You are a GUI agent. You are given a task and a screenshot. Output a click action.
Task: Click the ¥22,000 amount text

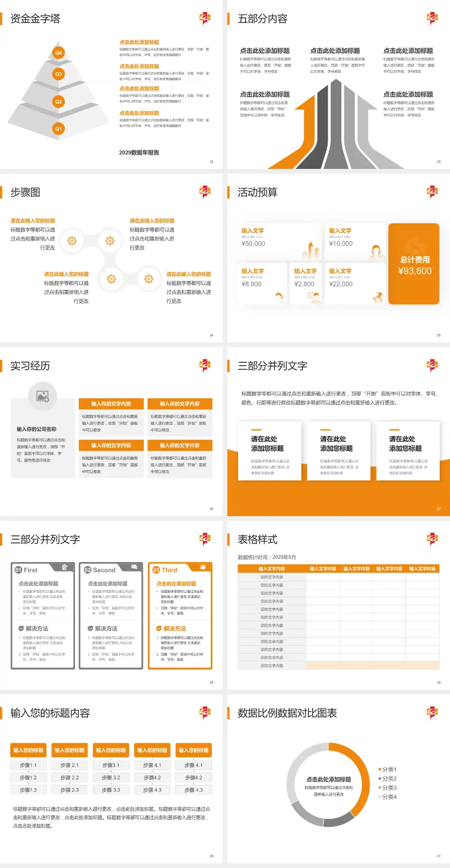coord(341,284)
